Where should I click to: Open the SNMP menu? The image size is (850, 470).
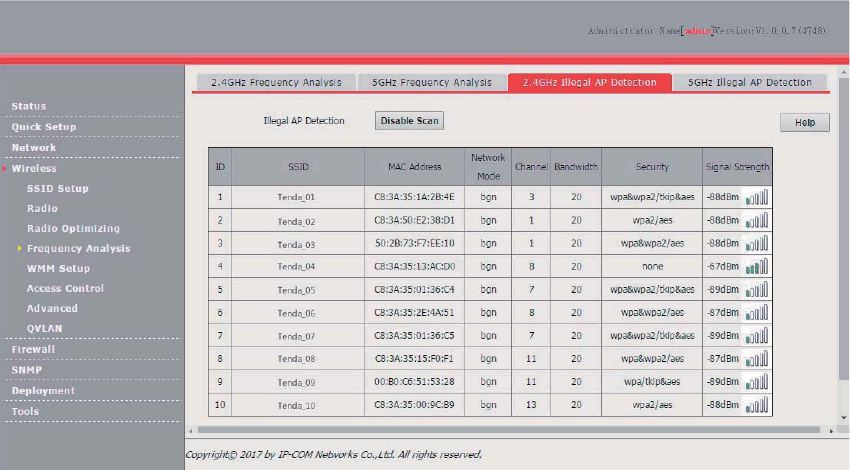pos(27,370)
